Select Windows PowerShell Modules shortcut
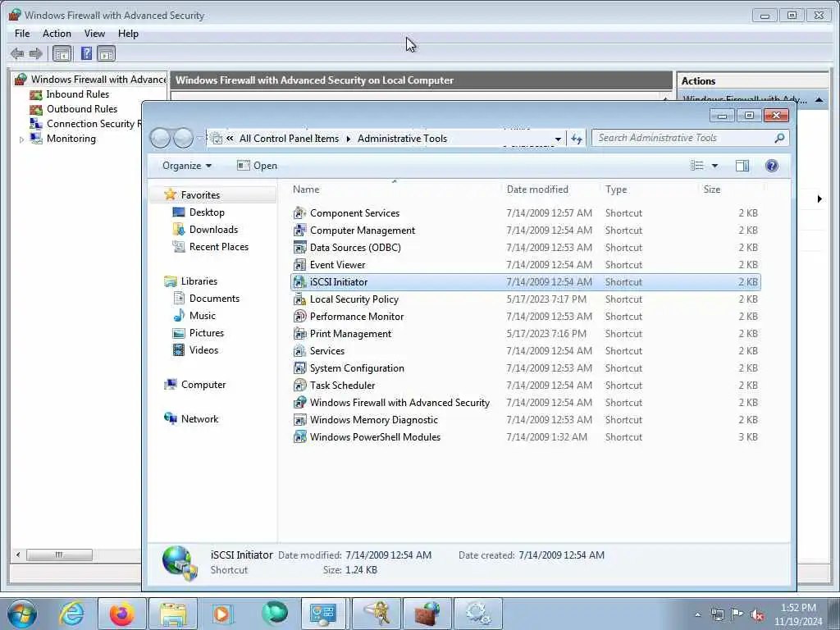840x630 pixels. pos(525,437)
